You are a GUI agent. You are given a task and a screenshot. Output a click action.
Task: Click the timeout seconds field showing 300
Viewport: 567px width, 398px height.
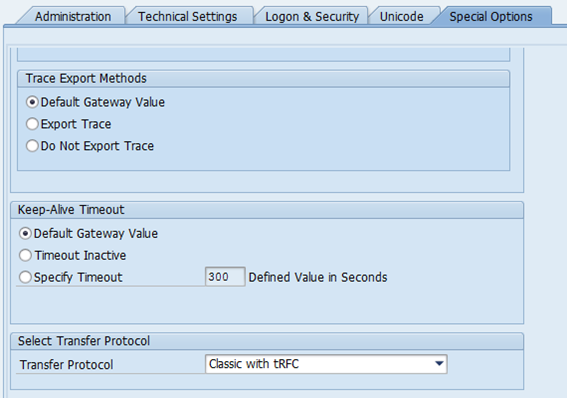225,277
